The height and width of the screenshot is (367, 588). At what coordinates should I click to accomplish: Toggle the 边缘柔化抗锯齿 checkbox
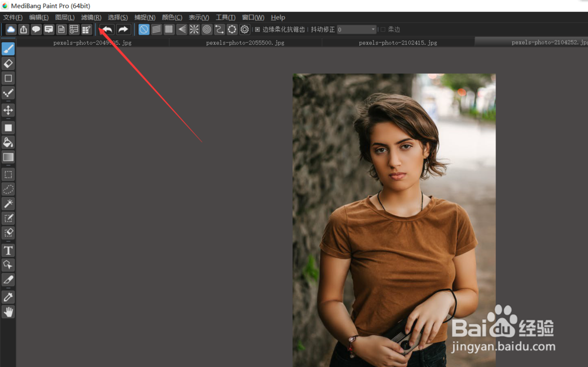pos(258,29)
